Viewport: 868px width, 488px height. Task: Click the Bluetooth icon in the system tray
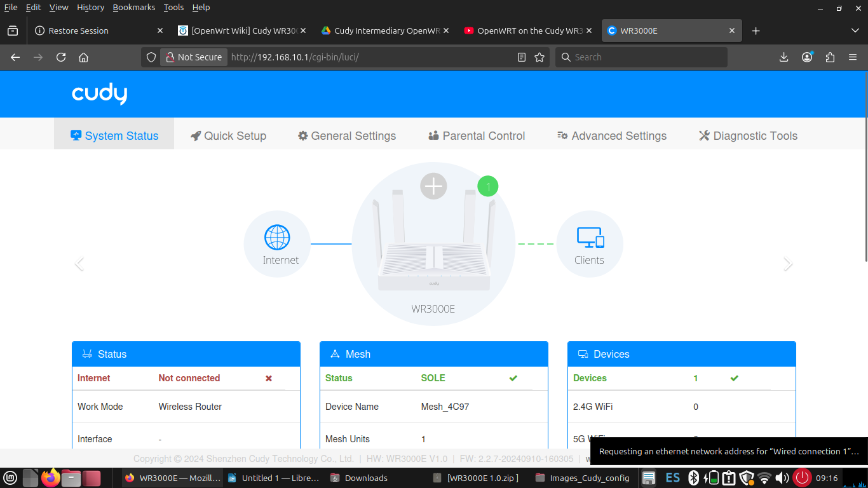[x=693, y=477]
